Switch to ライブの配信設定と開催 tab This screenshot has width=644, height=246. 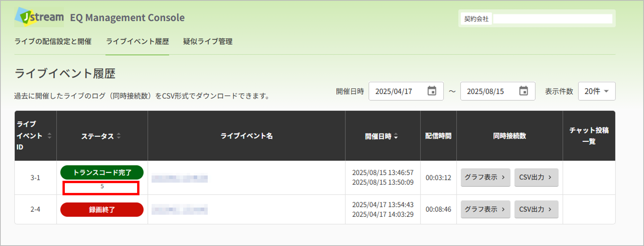point(53,41)
